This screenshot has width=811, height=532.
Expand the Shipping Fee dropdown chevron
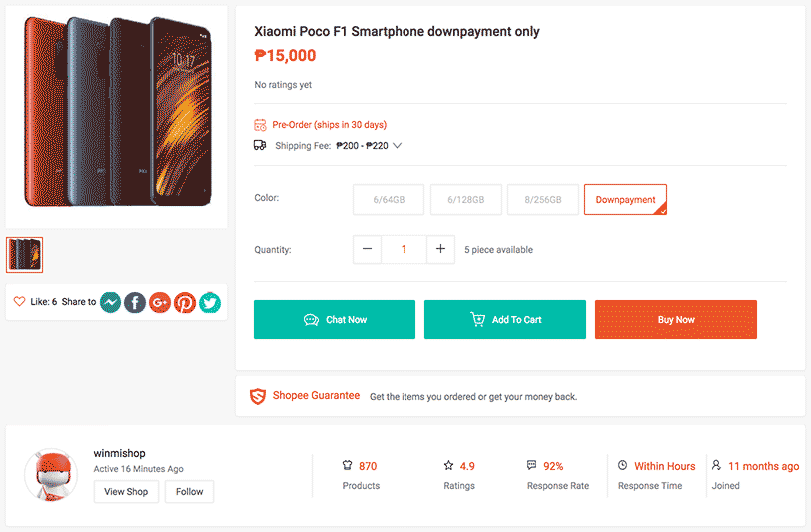coord(397,146)
